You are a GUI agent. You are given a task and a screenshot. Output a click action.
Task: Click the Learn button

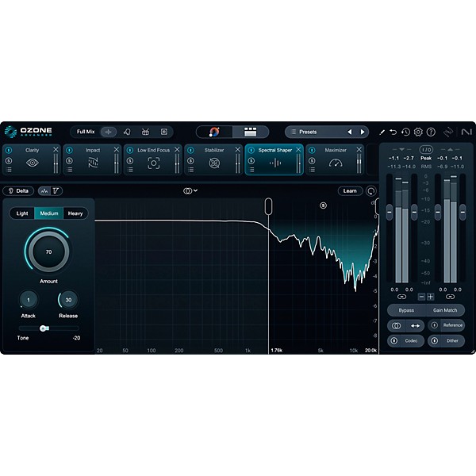350,191
